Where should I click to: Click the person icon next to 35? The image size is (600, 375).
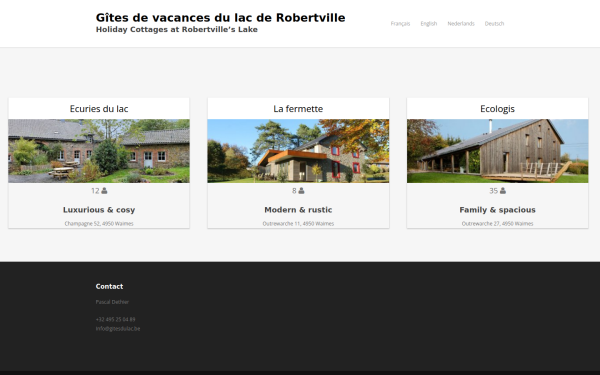[x=503, y=191]
